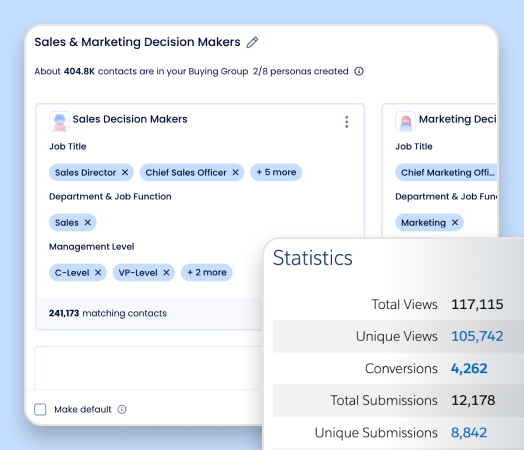The height and width of the screenshot is (450, 524).
Task: Open info icon beside Make default
Action: coord(122,409)
